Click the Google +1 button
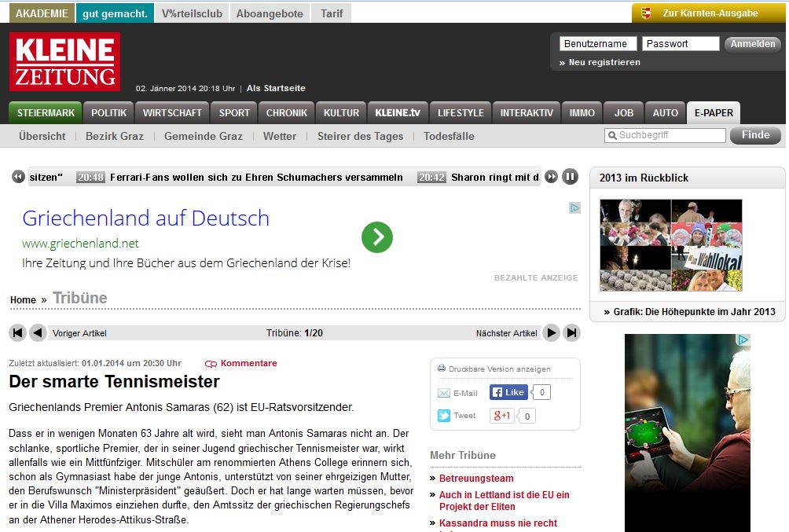 click(501, 416)
